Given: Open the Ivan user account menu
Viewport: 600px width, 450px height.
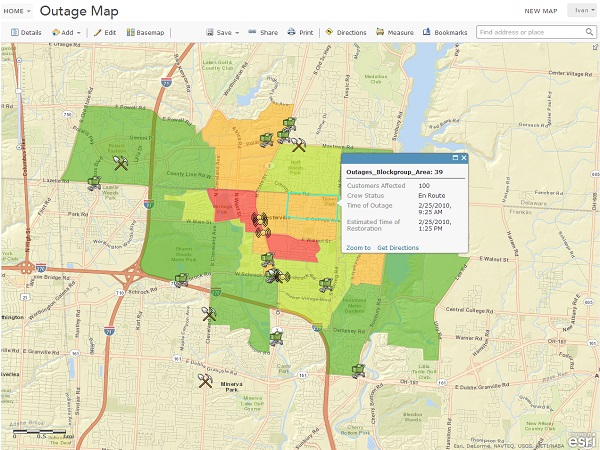Looking at the screenshot, I should [x=582, y=10].
